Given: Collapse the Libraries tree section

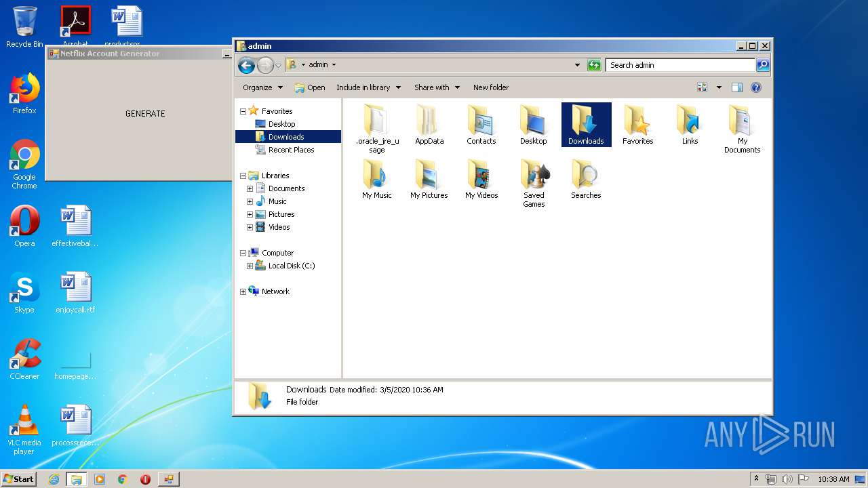Looking at the screenshot, I should [243, 176].
